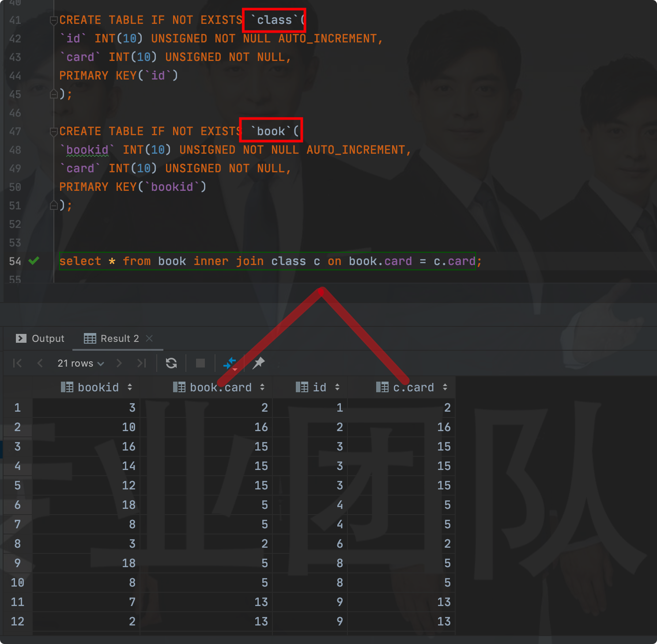
Task: Sort by the id column header
Action: pos(336,387)
